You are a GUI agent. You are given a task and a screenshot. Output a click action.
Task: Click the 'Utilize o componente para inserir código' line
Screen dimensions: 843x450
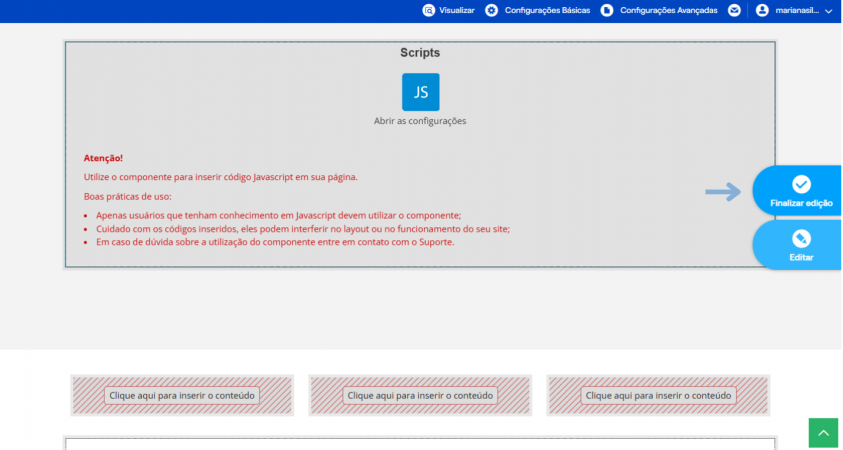pos(220,177)
